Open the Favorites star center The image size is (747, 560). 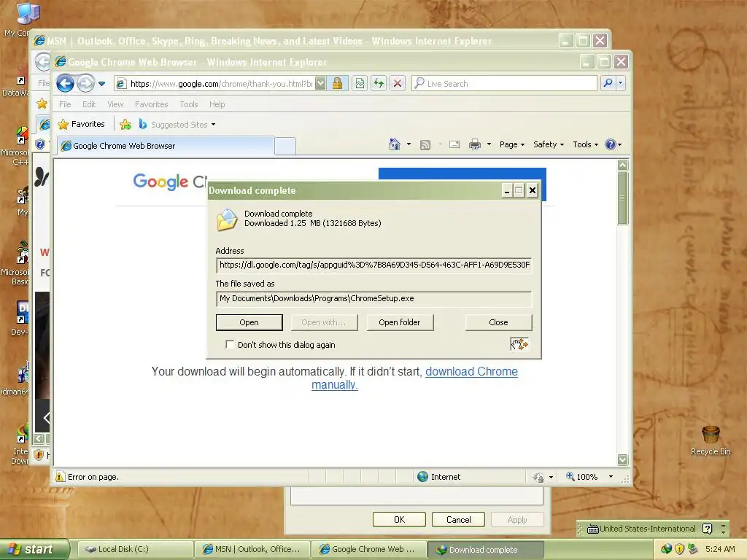tap(81, 124)
